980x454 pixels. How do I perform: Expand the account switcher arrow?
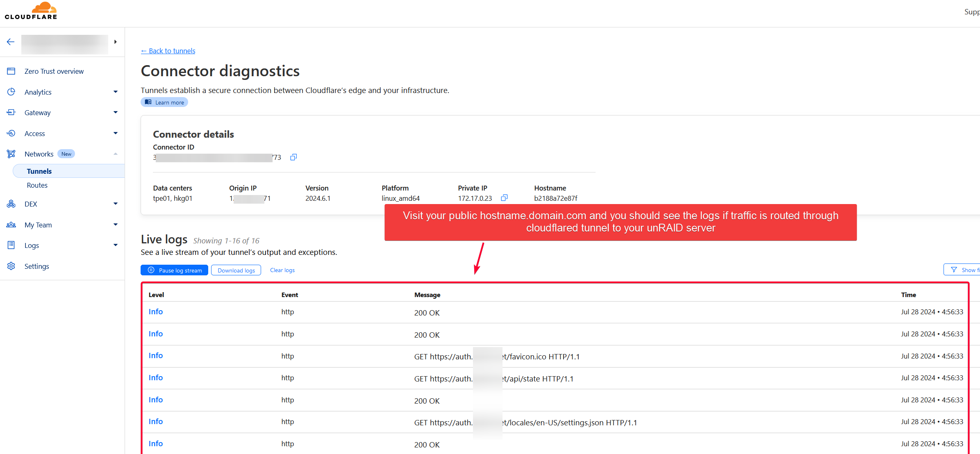116,42
